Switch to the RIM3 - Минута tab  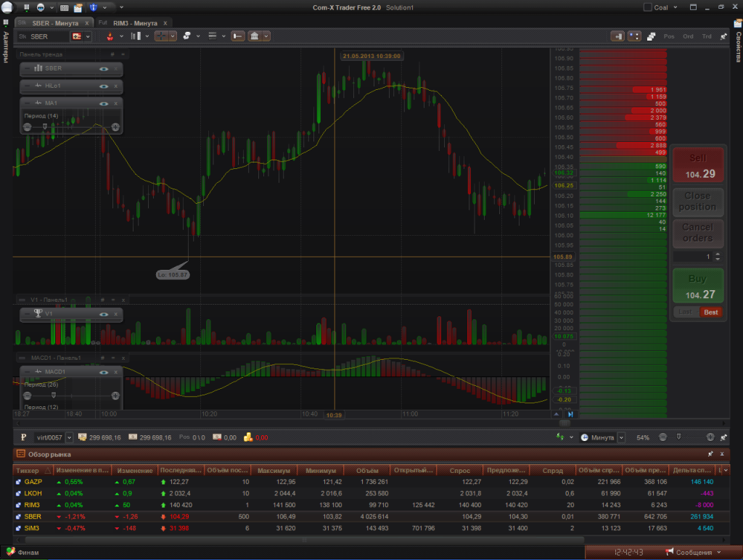135,23
